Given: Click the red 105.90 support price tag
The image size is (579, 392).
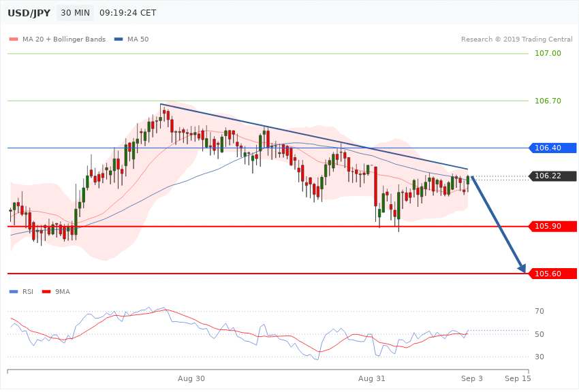Looking at the screenshot, I should click(553, 226).
